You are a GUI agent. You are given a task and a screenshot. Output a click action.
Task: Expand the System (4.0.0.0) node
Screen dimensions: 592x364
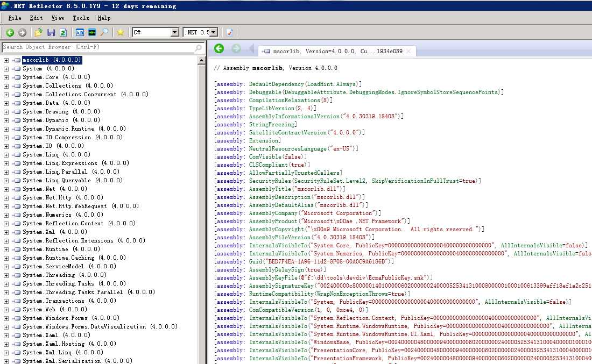coord(6,69)
